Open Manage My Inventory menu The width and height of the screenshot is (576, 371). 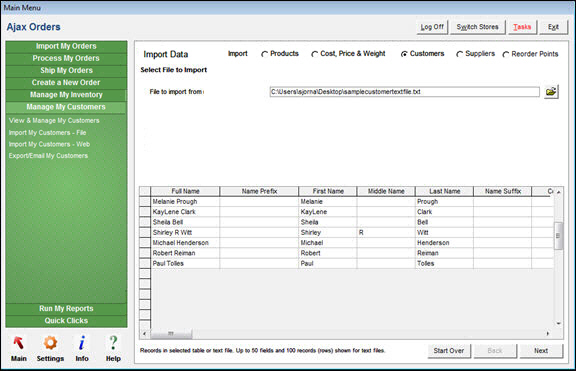pos(66,95)
